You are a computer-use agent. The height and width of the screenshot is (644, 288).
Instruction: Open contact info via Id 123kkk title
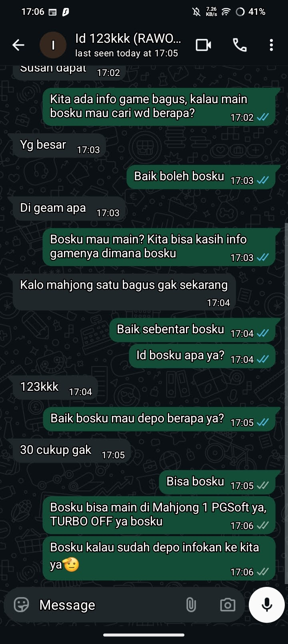(x=128, y=39)
